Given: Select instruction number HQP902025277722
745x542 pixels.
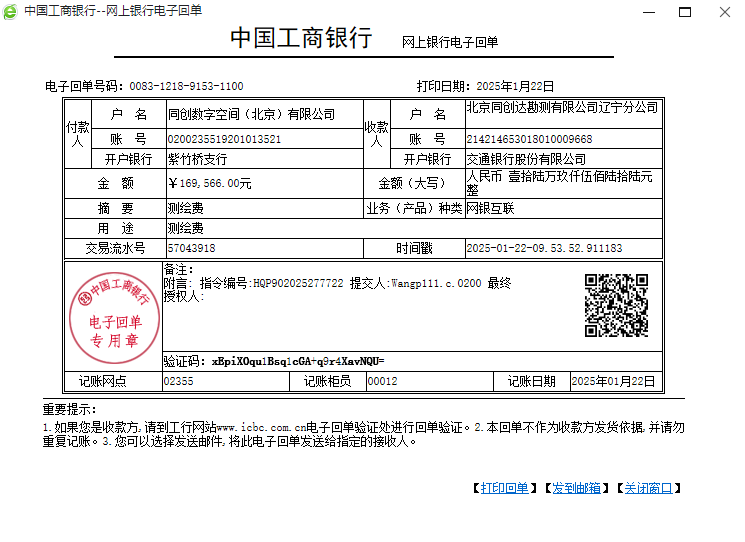Looking at the screenshot, I should pyautogui.click(x=298, y=284).
